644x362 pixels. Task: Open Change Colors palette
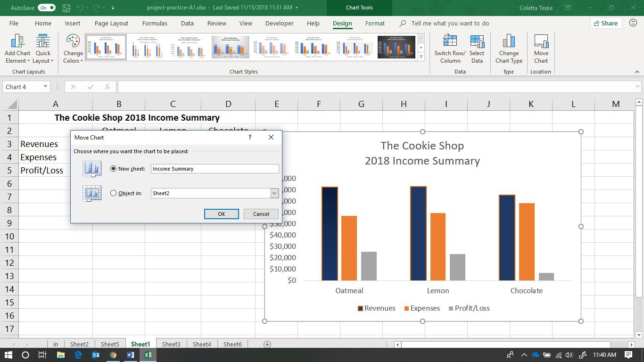tap(73, 49)
